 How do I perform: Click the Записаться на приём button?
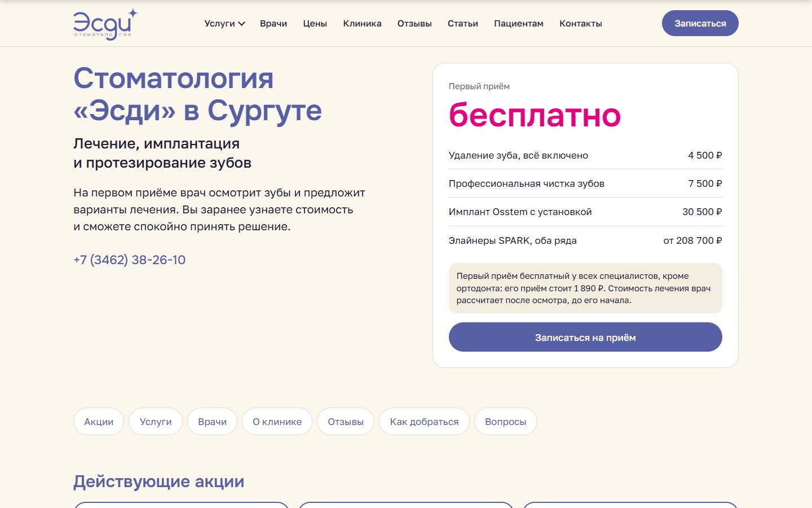click(x=585, y=337)
